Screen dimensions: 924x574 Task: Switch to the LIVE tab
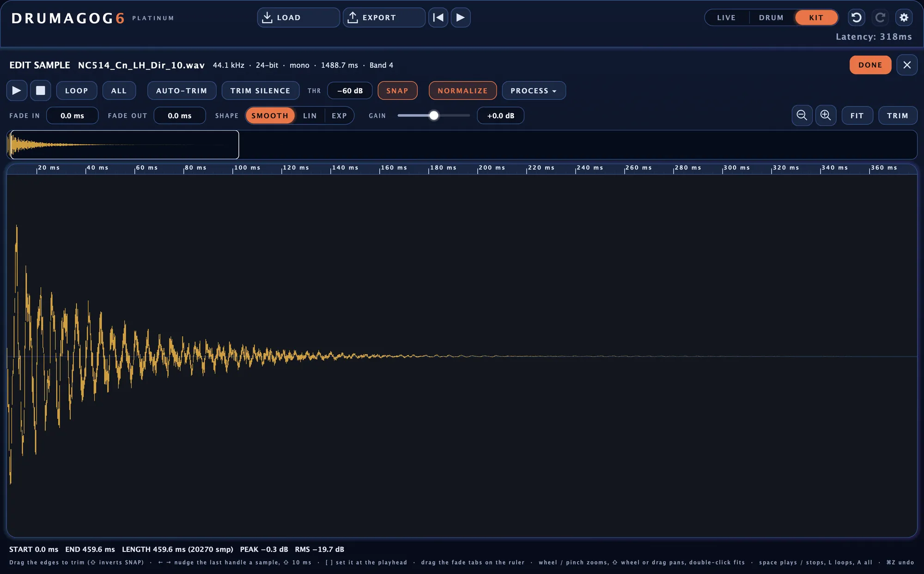click(x=726, y=18)
